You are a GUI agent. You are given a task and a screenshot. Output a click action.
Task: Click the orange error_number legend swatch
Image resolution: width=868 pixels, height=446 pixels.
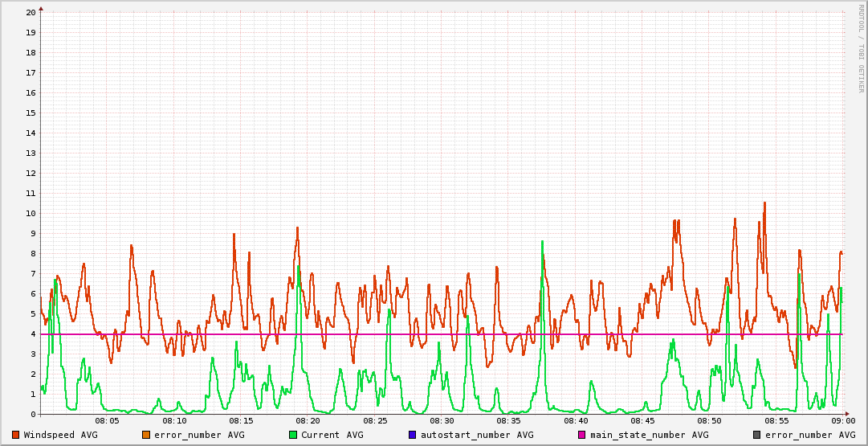click(145, 435)
